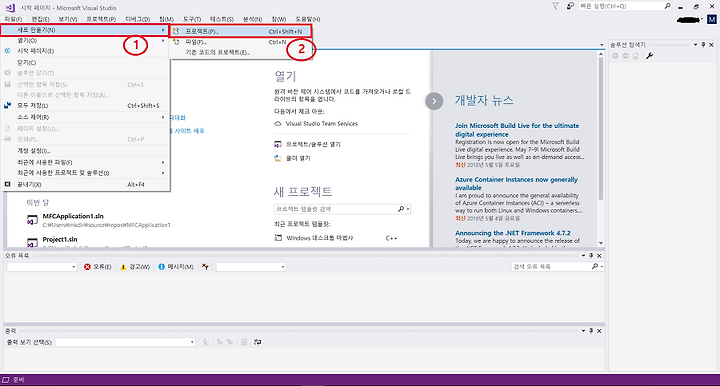Select Account Settings (계정 설정) menu item
The width and height of the screenshot is (720, 386).
85,151
